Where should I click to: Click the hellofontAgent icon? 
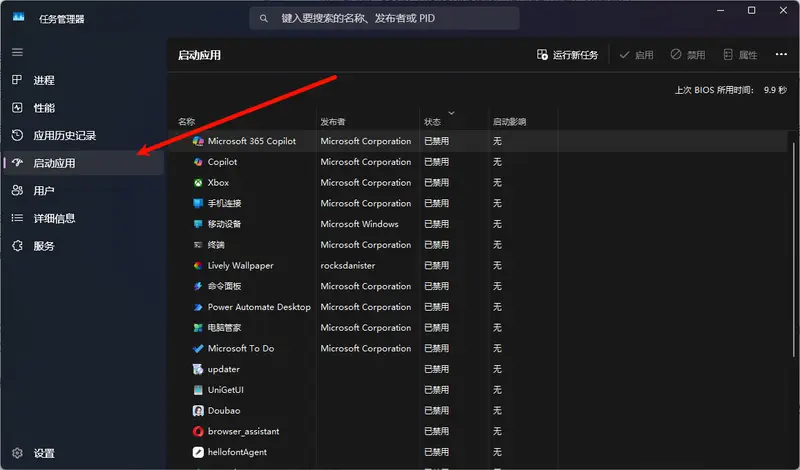[x=198, y=452]
